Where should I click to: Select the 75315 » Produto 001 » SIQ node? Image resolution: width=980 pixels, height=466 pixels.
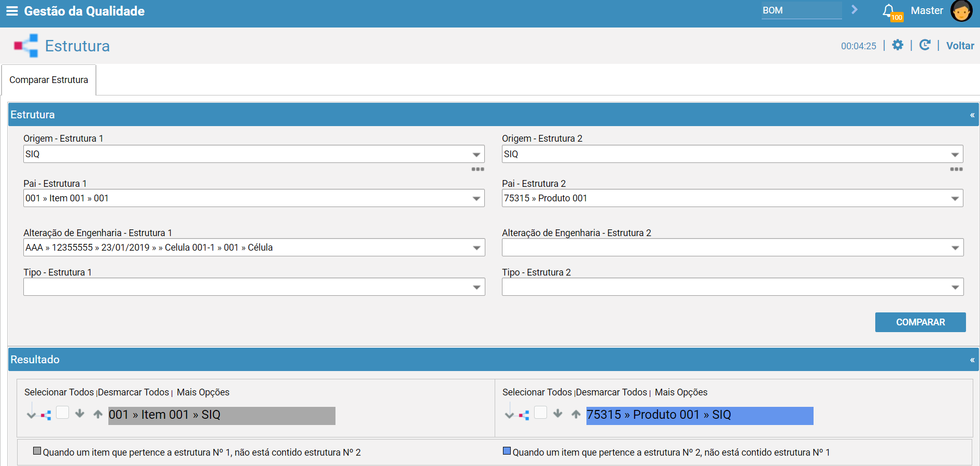click(x=700, y=416)
